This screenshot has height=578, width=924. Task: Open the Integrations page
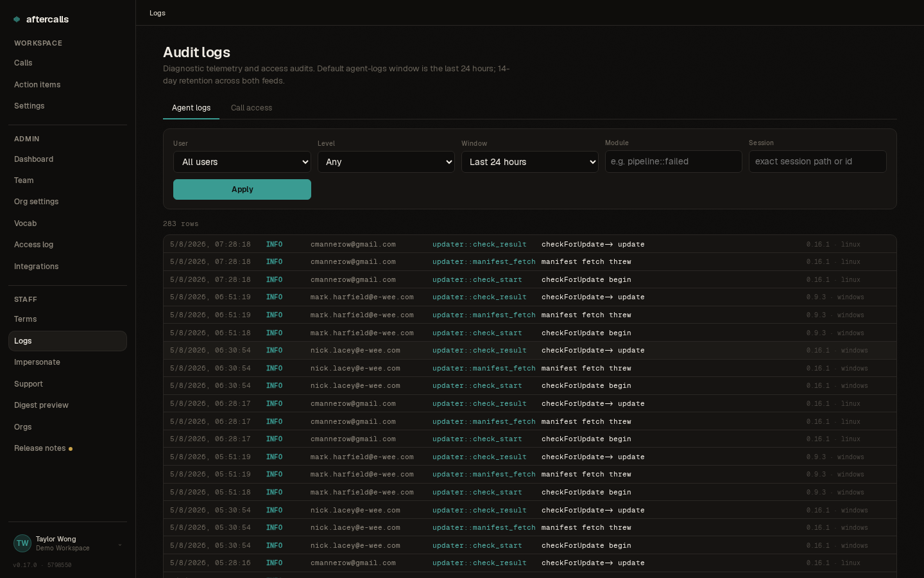click(x=67, y=267)
